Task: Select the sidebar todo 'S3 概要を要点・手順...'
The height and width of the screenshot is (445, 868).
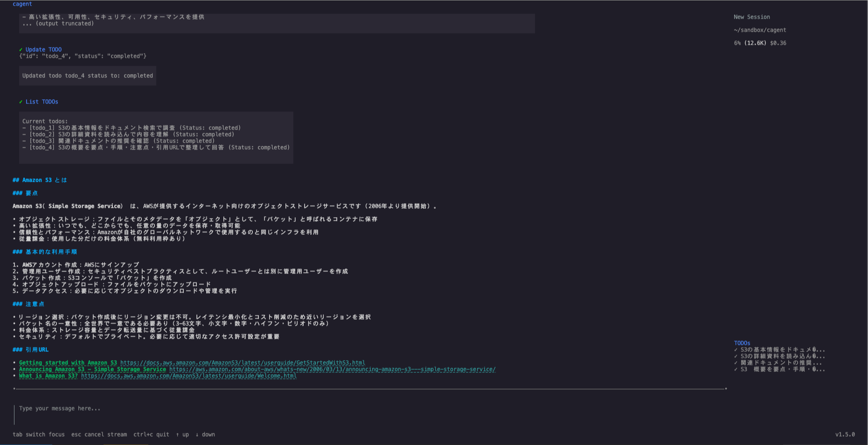Action: point(779,369)
